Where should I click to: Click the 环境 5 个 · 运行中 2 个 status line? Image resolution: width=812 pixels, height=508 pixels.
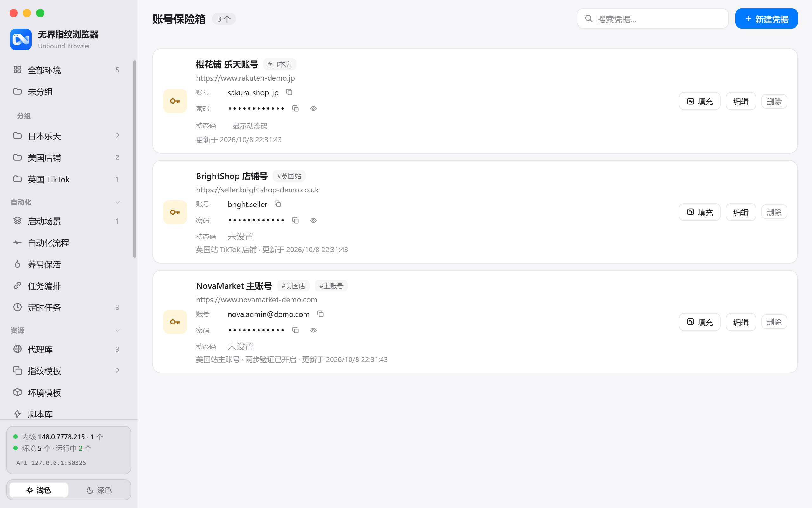pyautogui.click(x=53, y=448)
